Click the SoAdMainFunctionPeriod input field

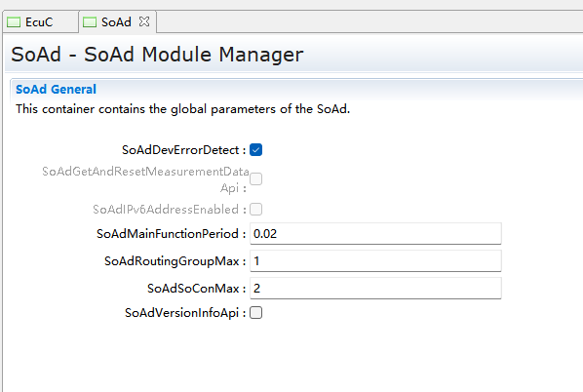click(x=375, y=234)
